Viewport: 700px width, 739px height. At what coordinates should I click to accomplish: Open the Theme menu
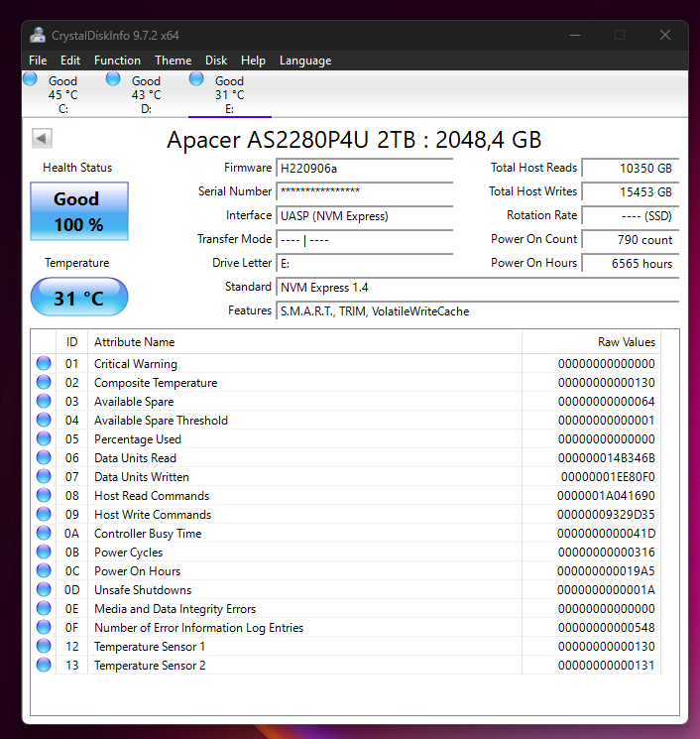(173, 61)
